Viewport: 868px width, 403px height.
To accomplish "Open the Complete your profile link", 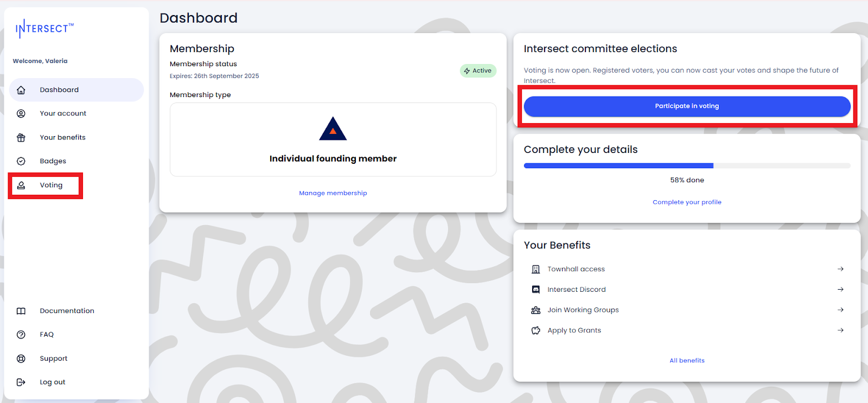I will click(x=687, y=202).
